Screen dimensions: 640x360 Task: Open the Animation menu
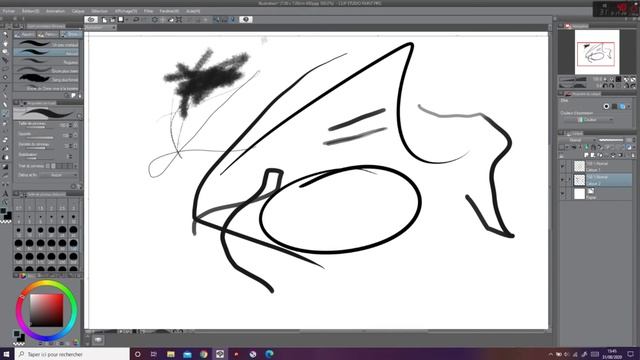pyautogui.click(x=56, y=11)
